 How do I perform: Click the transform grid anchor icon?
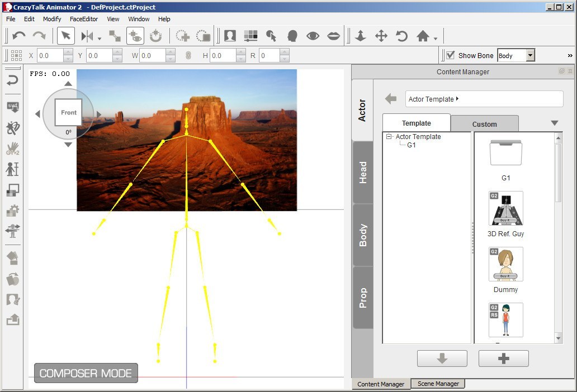[x=16, y=55]
